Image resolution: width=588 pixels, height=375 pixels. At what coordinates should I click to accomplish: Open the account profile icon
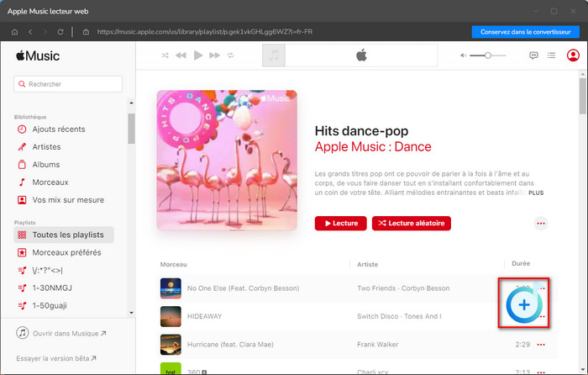click(573, 55)
